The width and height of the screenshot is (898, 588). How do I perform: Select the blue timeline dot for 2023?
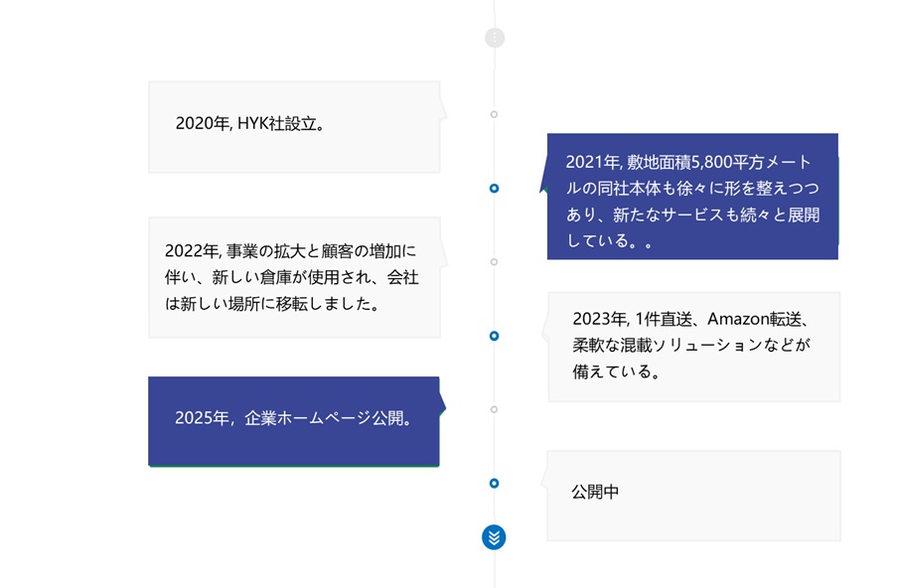(494, 336)
